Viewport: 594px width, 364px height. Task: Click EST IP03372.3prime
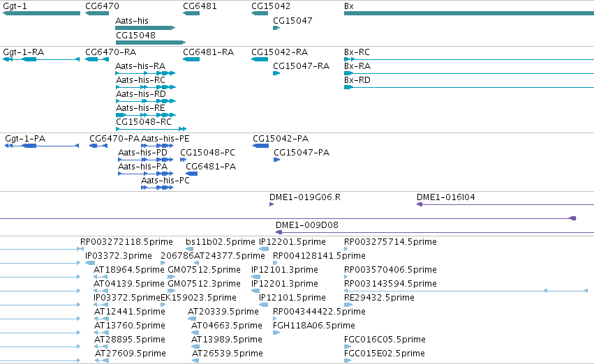click(x=118, y=256)
